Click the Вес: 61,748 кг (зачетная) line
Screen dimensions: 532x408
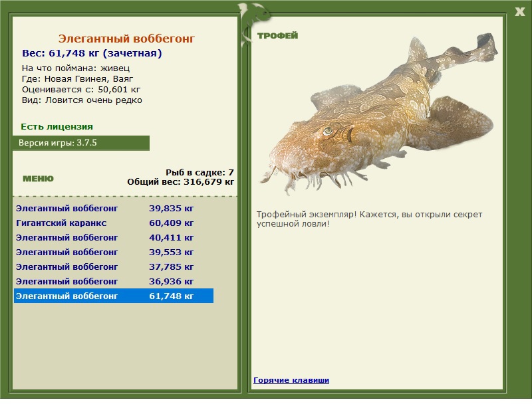pyautogui.click(x=92, y=53)
